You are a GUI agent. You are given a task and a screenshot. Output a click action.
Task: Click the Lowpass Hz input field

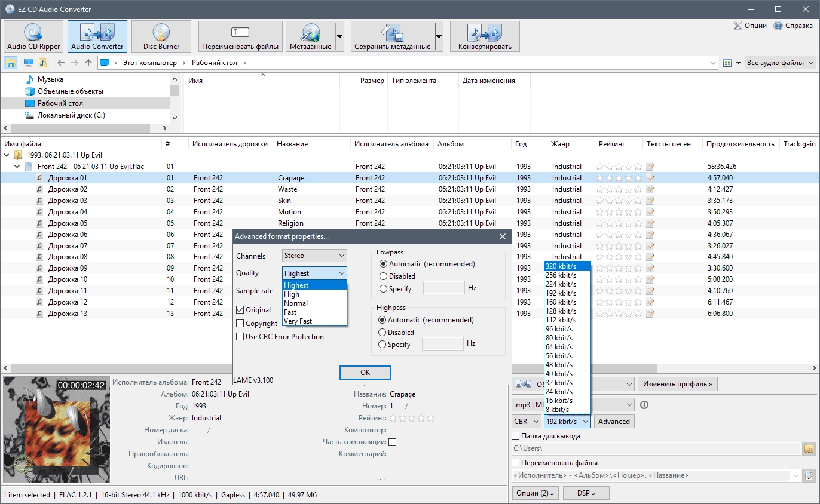click(x=443, y=288)
